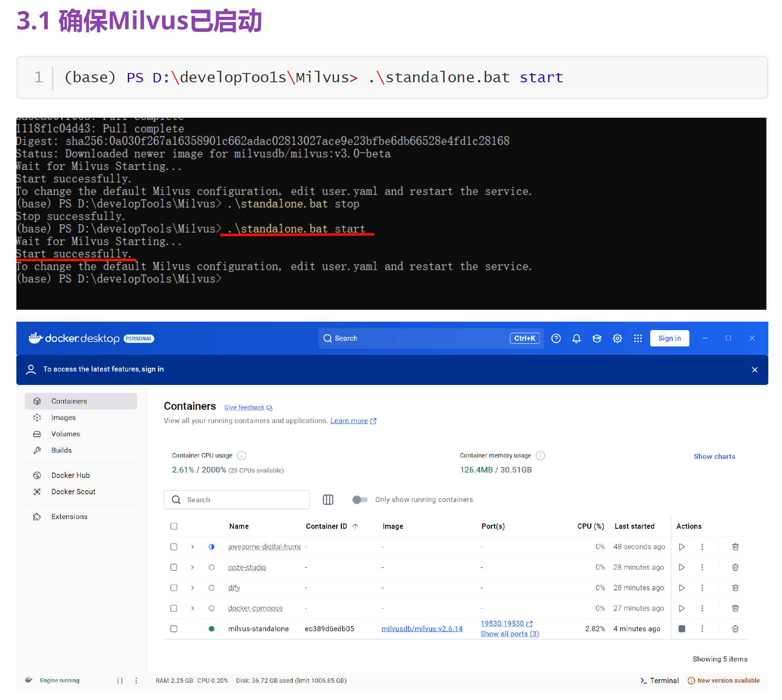
Task: Expand the awesome-digital-human compose group
Action: (192, 547)
